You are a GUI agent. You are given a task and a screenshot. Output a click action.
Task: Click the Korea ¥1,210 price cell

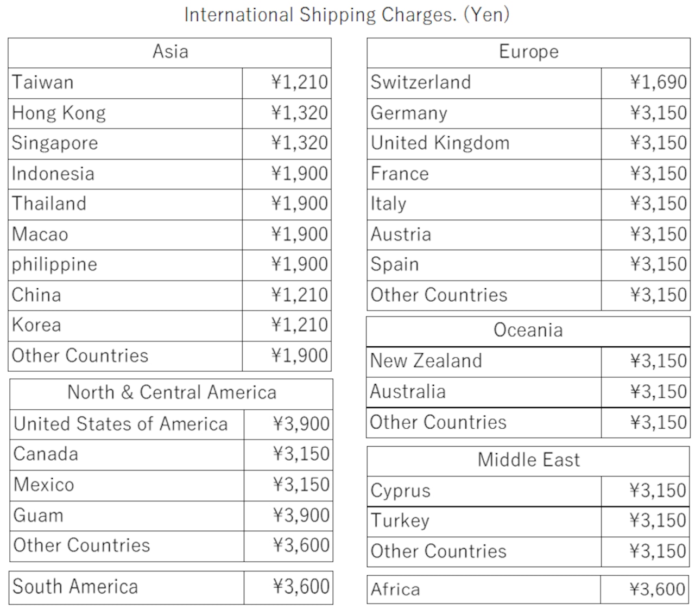287,326
